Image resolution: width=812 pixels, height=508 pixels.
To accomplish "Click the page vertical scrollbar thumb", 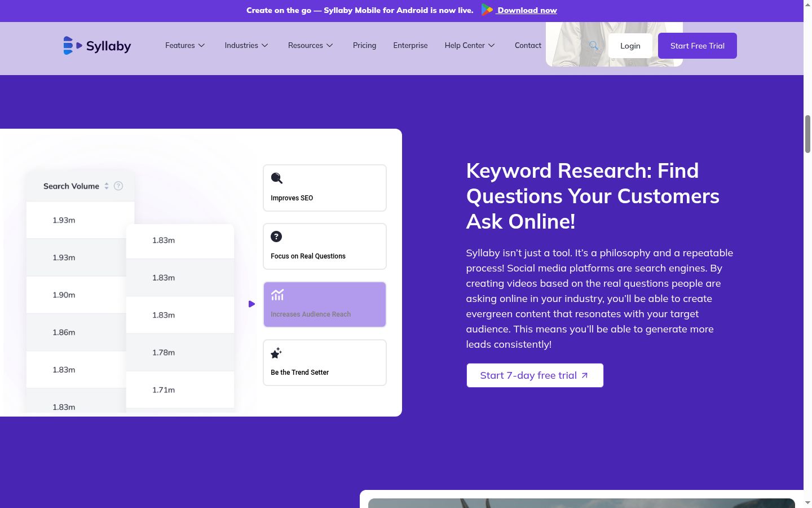I will (x=807, y=134).
